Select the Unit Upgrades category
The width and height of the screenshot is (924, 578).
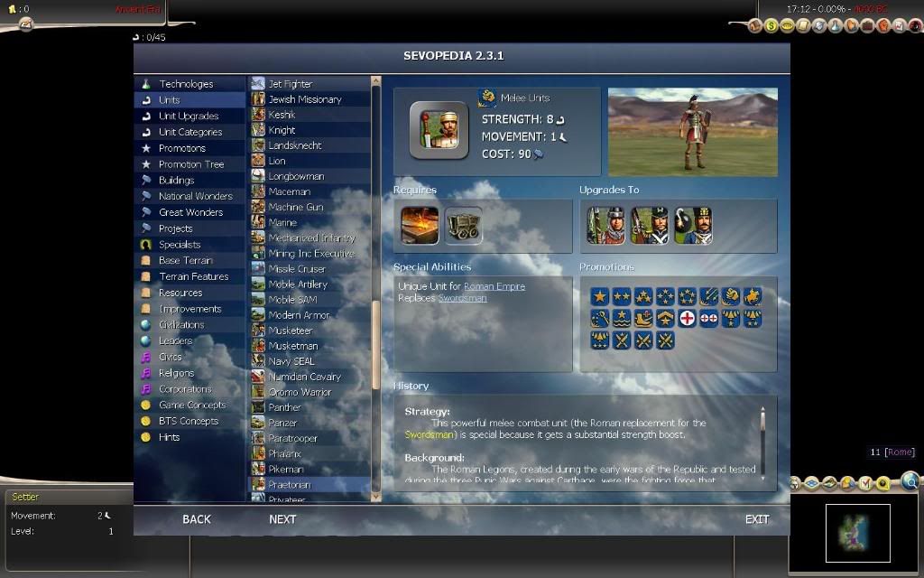click(189, 116)
